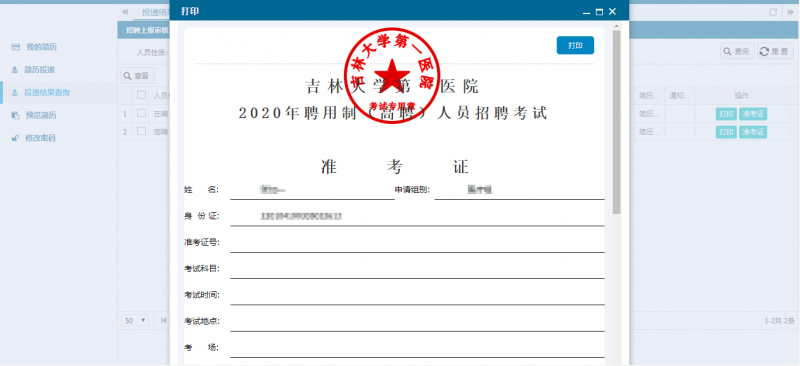Click 打印 in the first table row
The height and width of the screenshot is (366, 800).
726,114
